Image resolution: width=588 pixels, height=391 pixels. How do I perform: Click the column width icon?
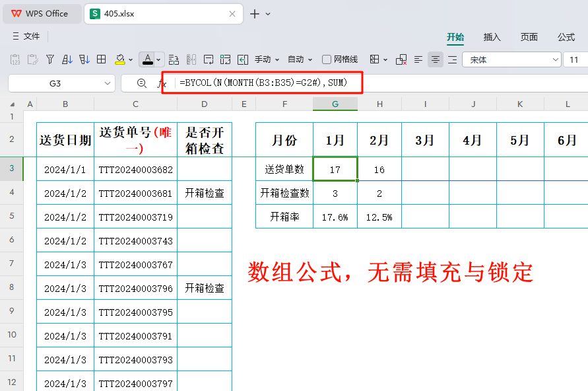191,59
